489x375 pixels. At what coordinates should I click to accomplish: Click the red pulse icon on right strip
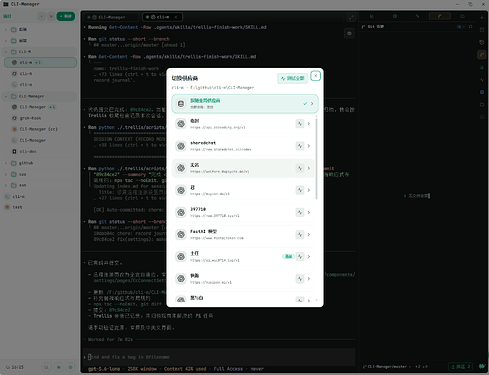tap(482, 80)
